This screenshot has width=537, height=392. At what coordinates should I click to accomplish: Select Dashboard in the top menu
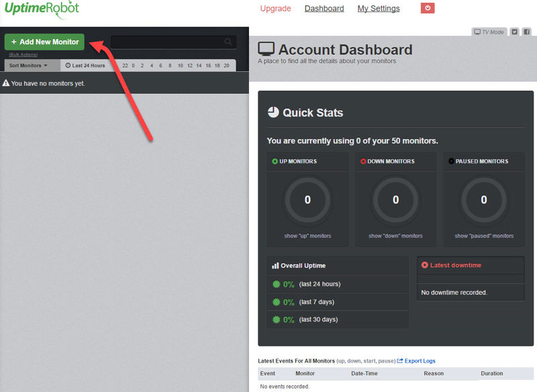324,8
